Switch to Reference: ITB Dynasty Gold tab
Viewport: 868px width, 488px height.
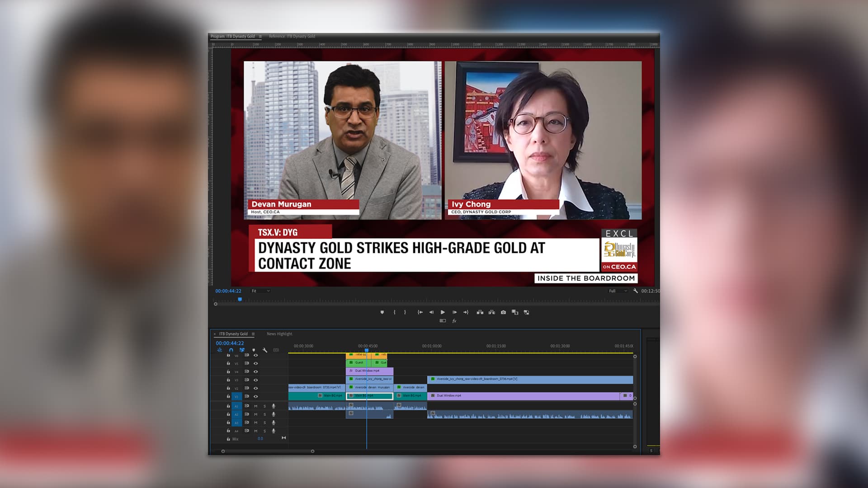pos(292,36)
